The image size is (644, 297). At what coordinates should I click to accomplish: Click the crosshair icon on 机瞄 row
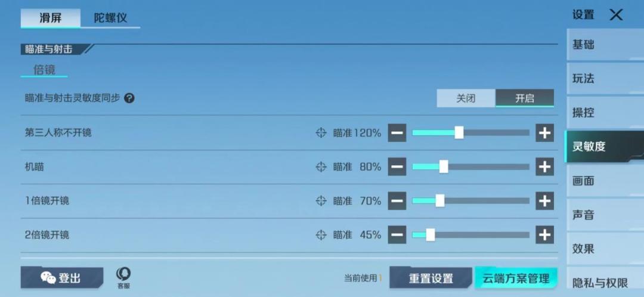coord(321,167)
